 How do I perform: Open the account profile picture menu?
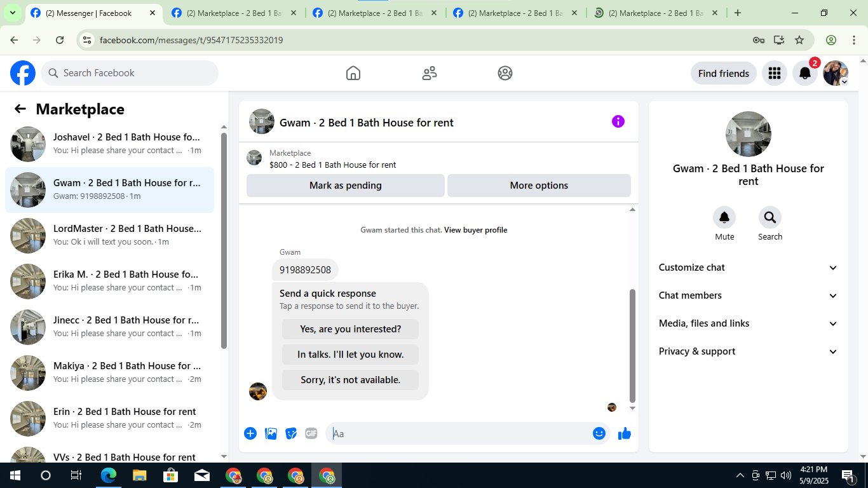836,73
